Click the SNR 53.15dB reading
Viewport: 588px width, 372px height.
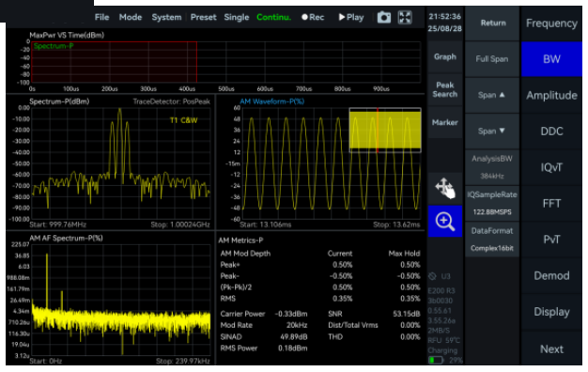(374, 314)
